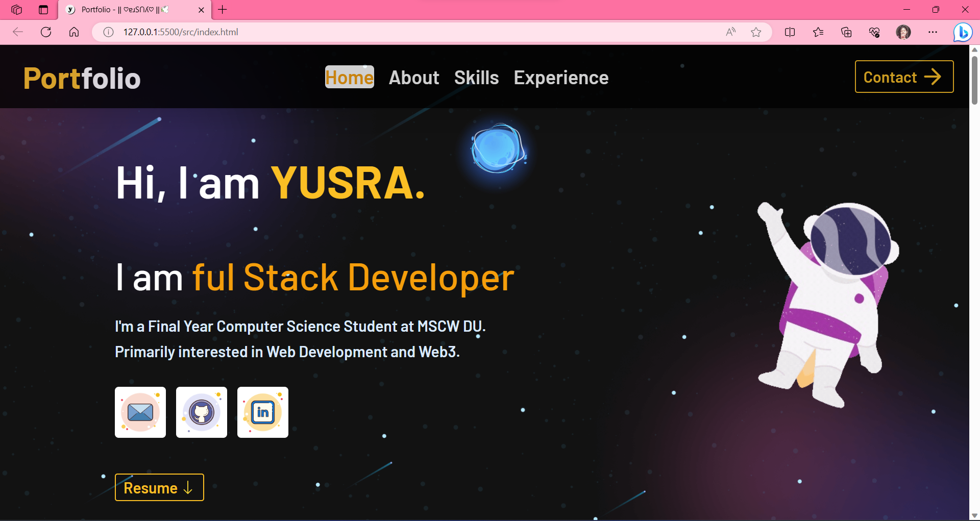Expand the browser Settings and more menu
The height and width of the screenshot is (521, 980).
[933, 32]
